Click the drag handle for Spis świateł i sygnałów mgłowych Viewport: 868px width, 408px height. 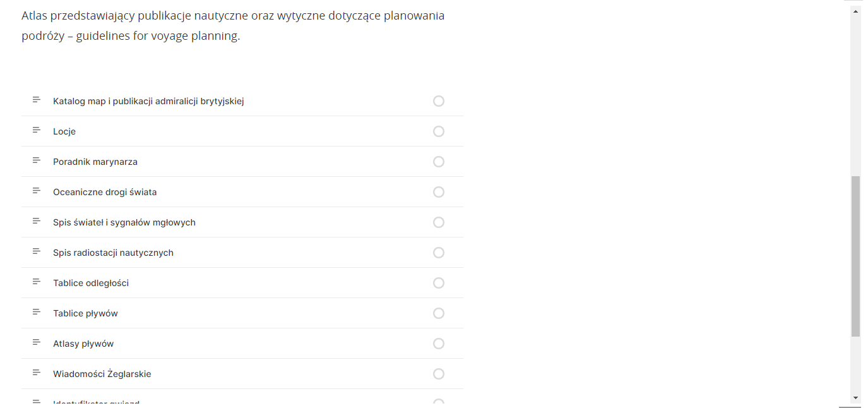point(36,221)
